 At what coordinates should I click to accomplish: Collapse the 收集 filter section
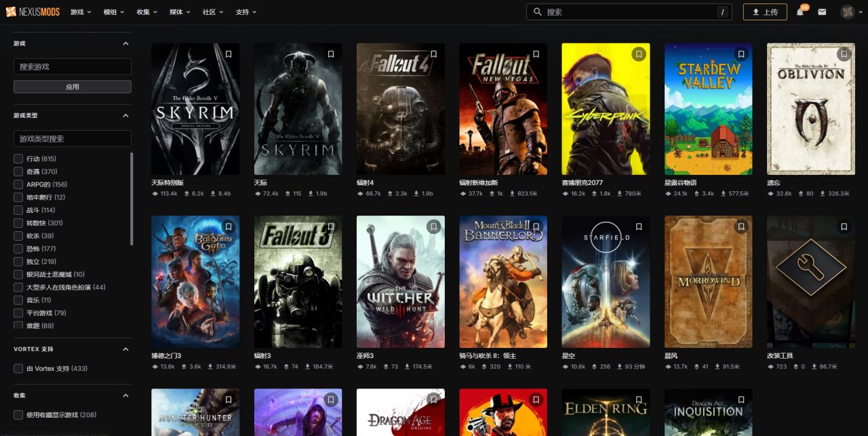coord(125,395)
